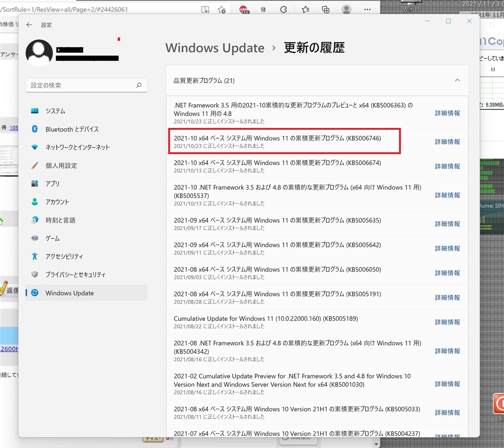Open browser favorites list icon
Screen dimensions: 504x448
pyautogui.click(x=305, y=10)
